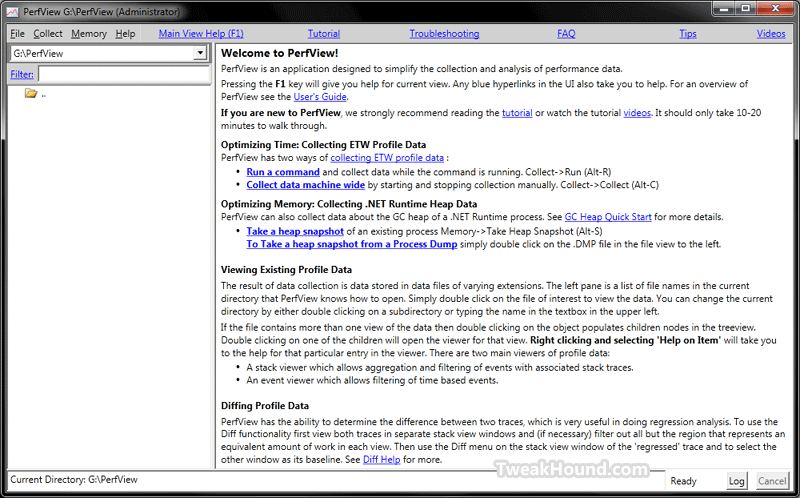Click 'Take a heap snapshot' link
Viewport: 800px width, 498px height.
[x=295, y=231]
